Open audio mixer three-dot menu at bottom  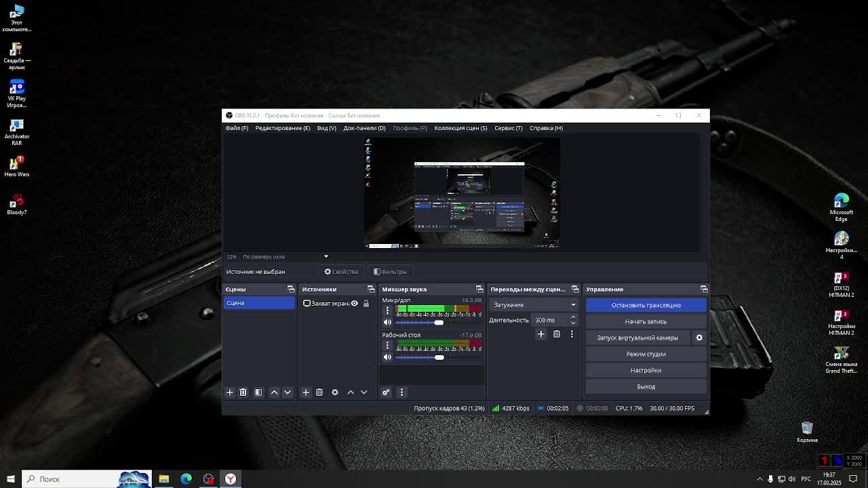pyautogui.click(x=401, y=392)
